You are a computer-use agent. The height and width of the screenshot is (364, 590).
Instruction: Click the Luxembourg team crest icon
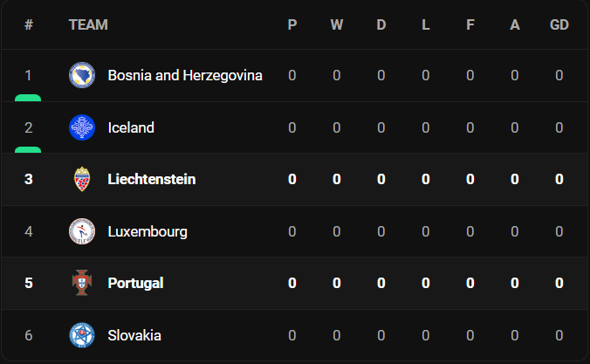point(82,231)
